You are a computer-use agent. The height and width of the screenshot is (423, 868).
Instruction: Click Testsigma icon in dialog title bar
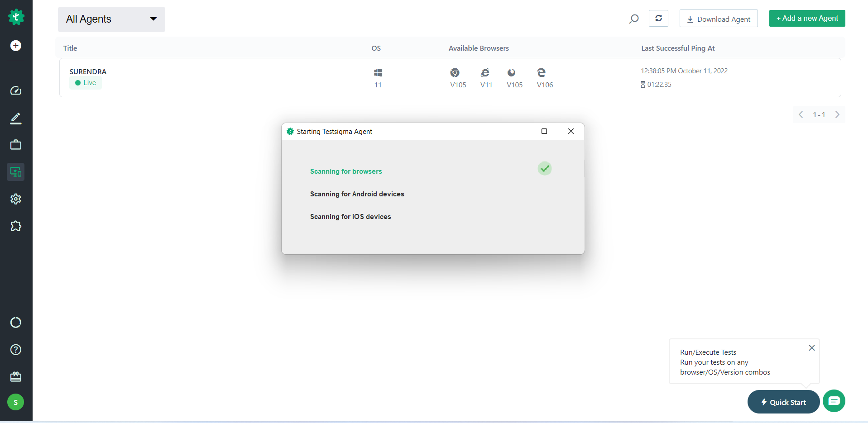[x=290, y=131]
